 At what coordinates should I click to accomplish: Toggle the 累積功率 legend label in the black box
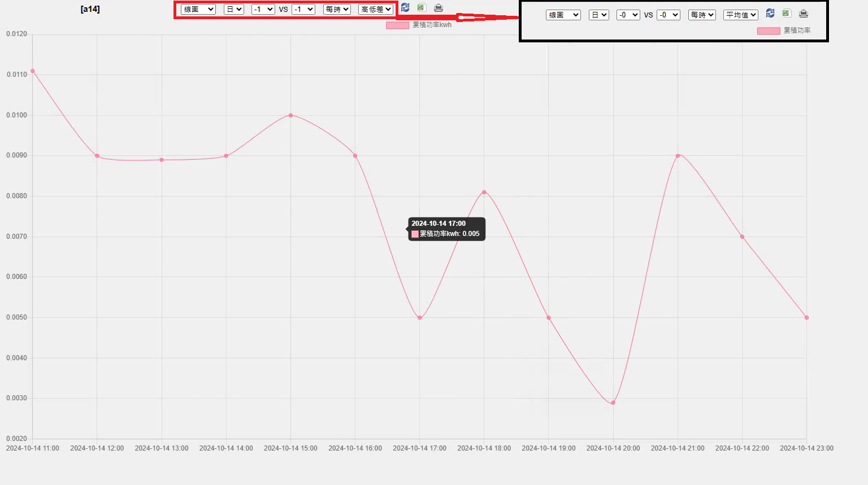(797, 30)
